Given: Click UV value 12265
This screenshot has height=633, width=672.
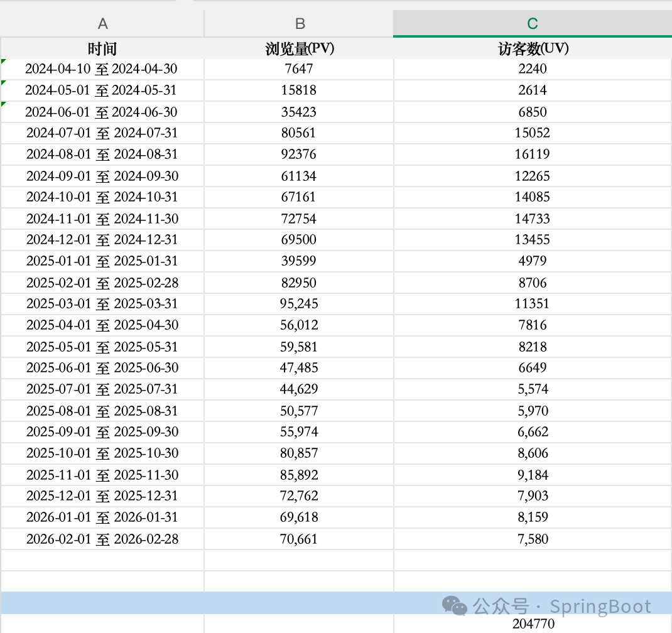Looking at the screenshot, I should [x=533, y=176].
